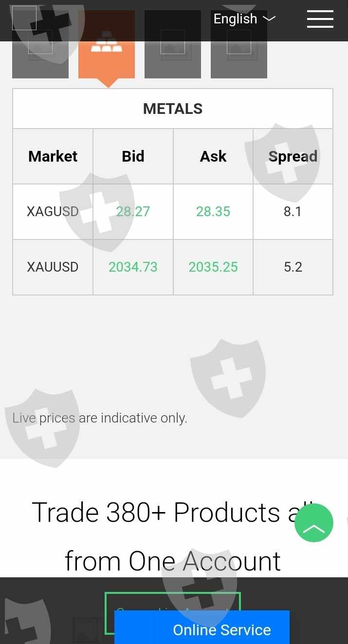This screenshot has width=348, height=644.
Task: Click the XAGUSD market row
Action: pyautogui.click(x=53, y=212)
